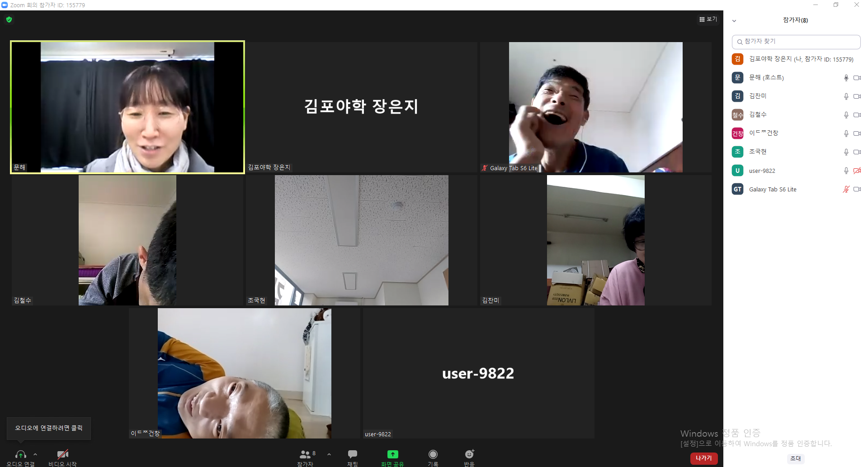The height and width of the screenshot is (467, 868).
Task: Select the 김포야학 장은지 name tile
Action: (362, 107)
